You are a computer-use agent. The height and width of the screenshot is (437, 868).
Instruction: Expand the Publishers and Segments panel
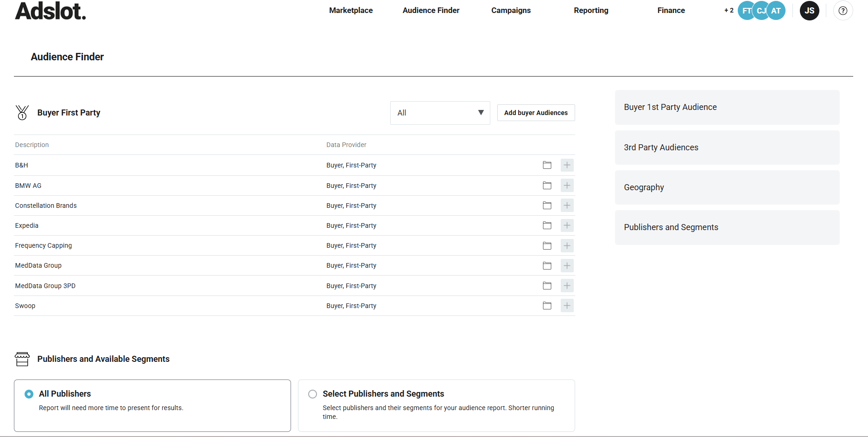[x=727, y=227]
